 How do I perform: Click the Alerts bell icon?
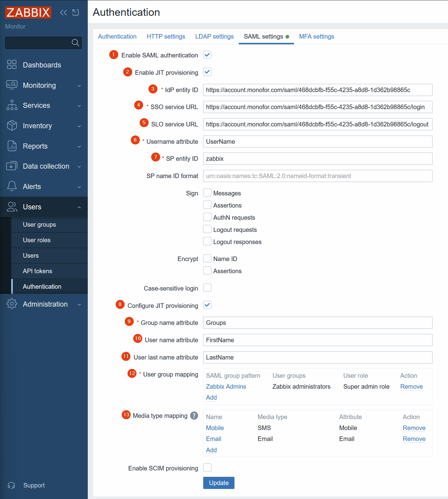click(12, 186)
